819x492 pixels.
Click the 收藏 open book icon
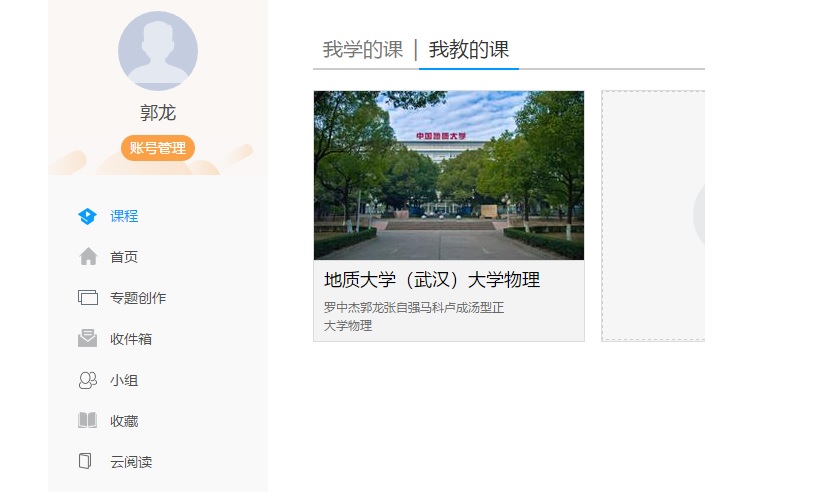pos(87,420)
